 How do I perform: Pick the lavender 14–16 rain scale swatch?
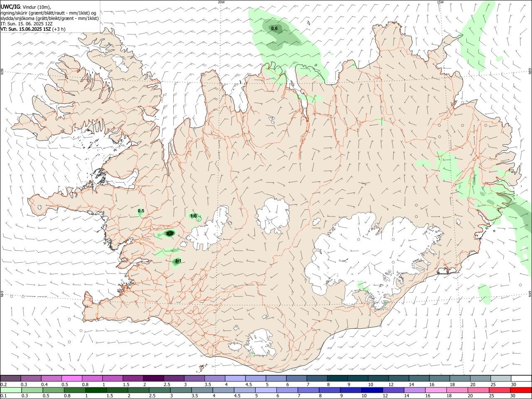[414, 390]
